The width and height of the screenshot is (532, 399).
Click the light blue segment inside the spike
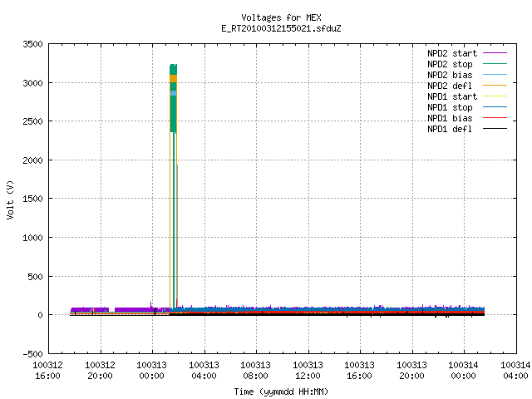[x=174, y=93]
